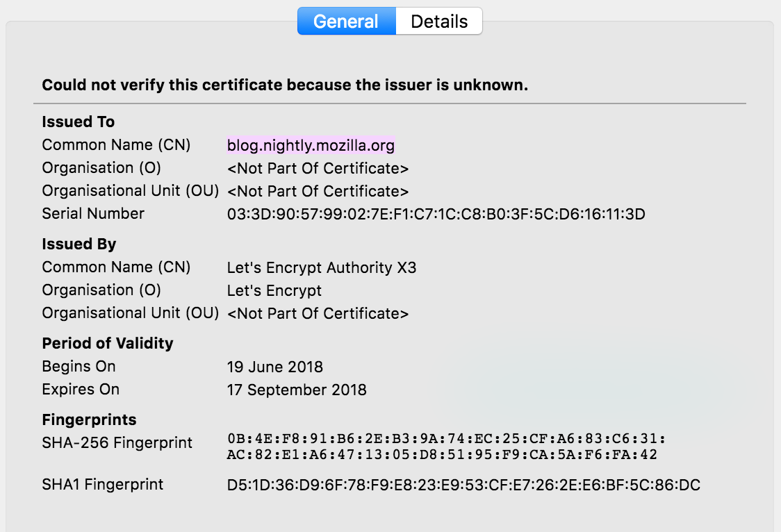Click the certificate serial number value
This screenshot has width=781, height=532.
pos(436,214)
